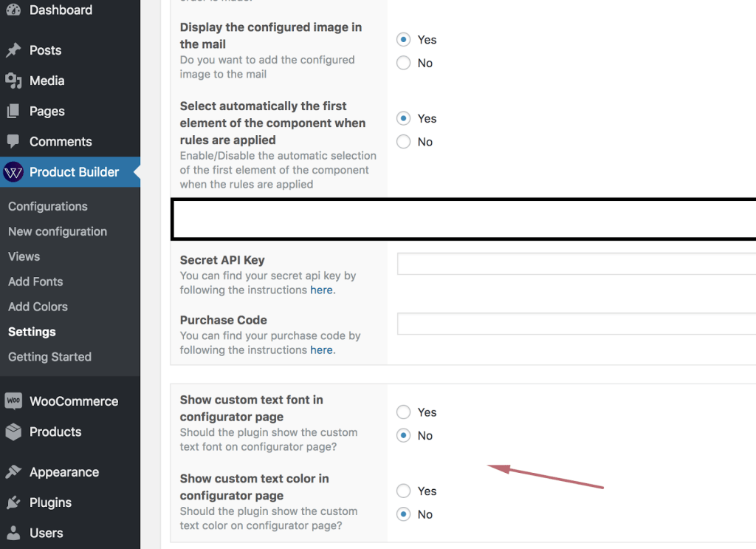Go to New configuration submenu
This screenshot has width=756, height=549.
58,231
